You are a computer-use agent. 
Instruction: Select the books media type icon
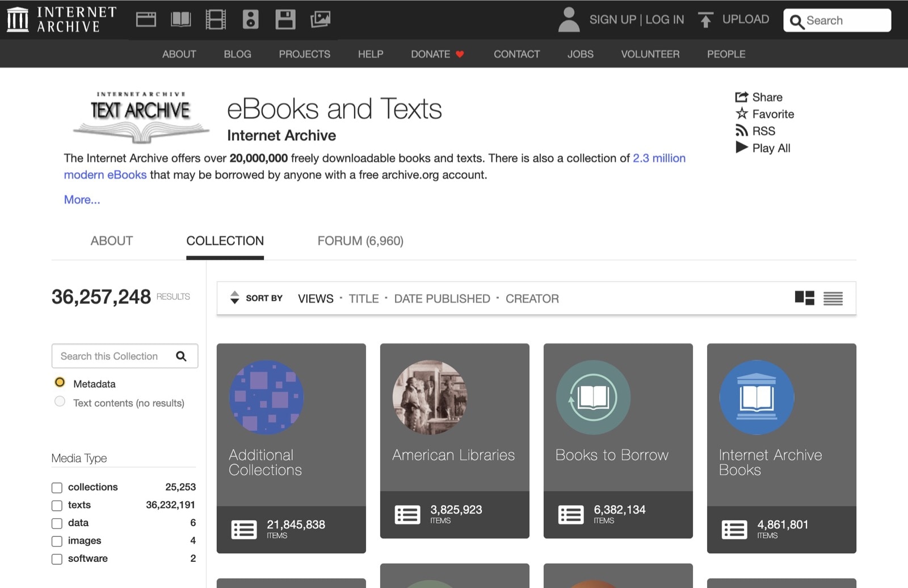180,19
